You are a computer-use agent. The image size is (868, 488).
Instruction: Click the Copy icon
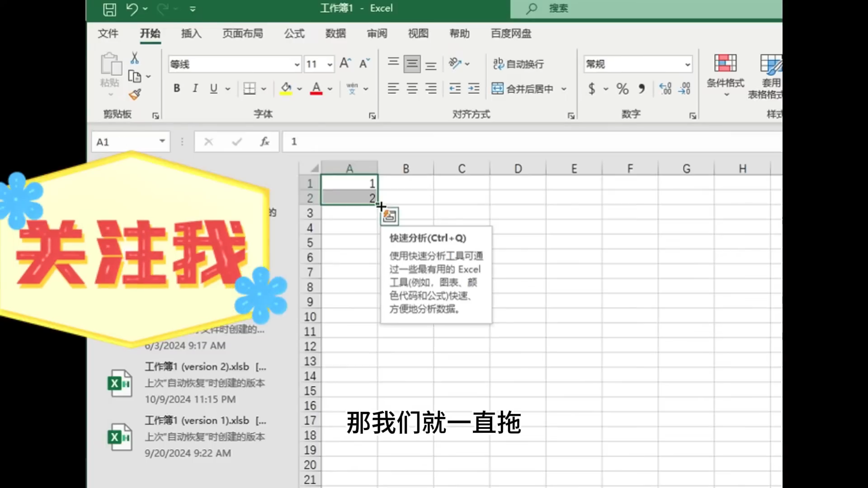[135, 76]
